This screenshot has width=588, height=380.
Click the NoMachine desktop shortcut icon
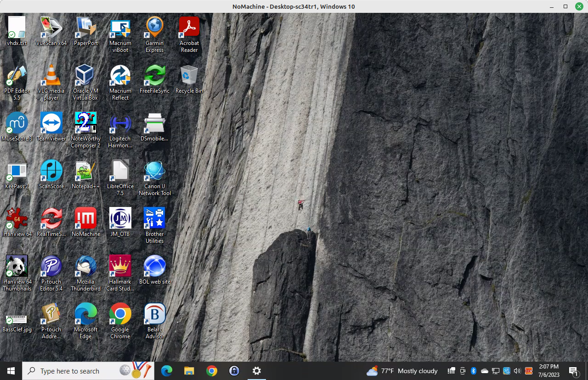[x=86, y=222]
